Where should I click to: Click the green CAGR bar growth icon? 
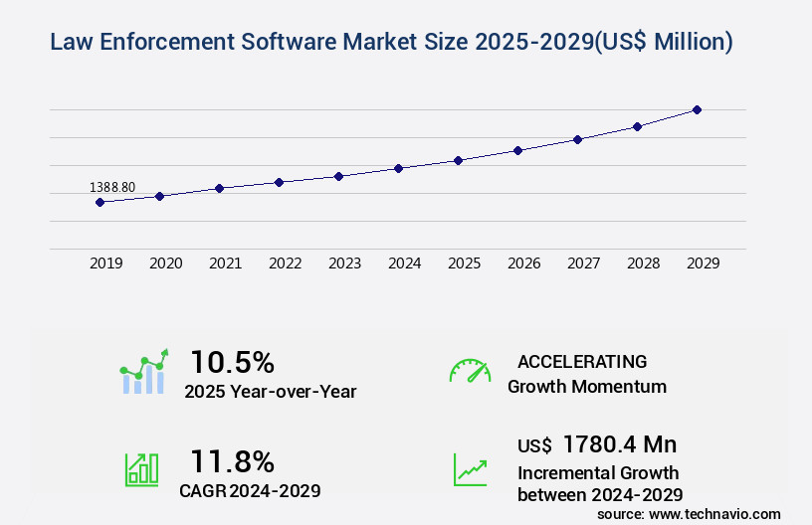pyautogui.click(x=141, y=468)
